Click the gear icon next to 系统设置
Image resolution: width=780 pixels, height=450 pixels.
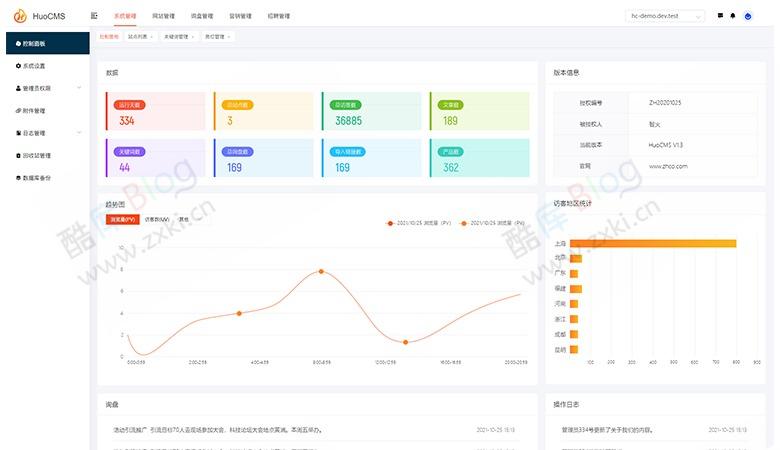(18, 66)
